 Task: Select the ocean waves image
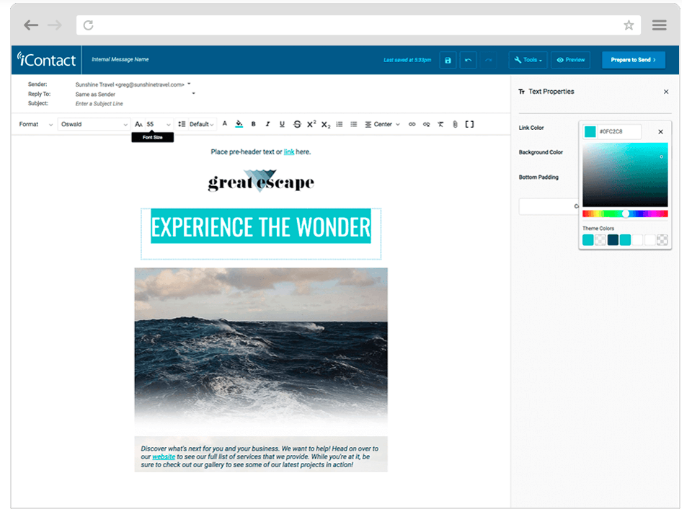[x=261, y=349]
